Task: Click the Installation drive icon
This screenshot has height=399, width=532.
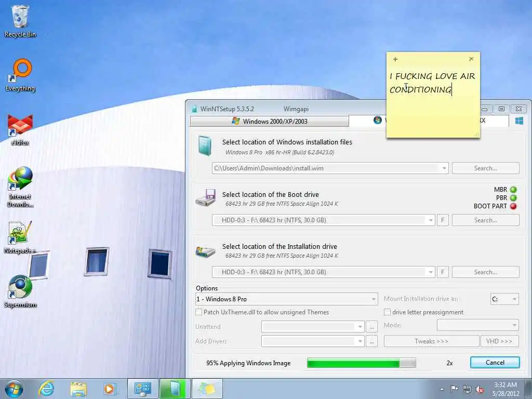Action: click(x=206, y=251)
